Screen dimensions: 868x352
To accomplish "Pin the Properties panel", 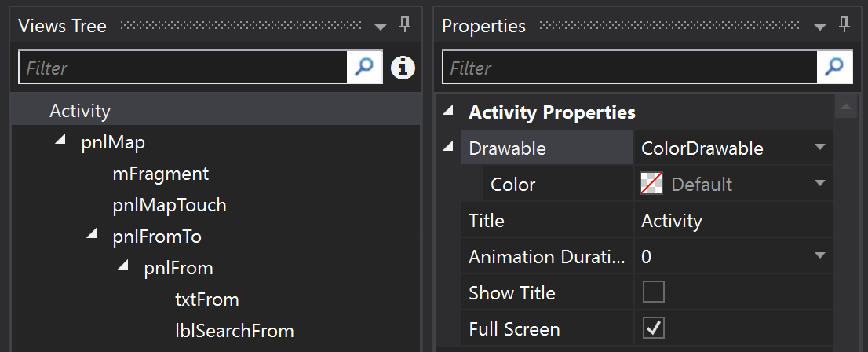I will point(844,25).
